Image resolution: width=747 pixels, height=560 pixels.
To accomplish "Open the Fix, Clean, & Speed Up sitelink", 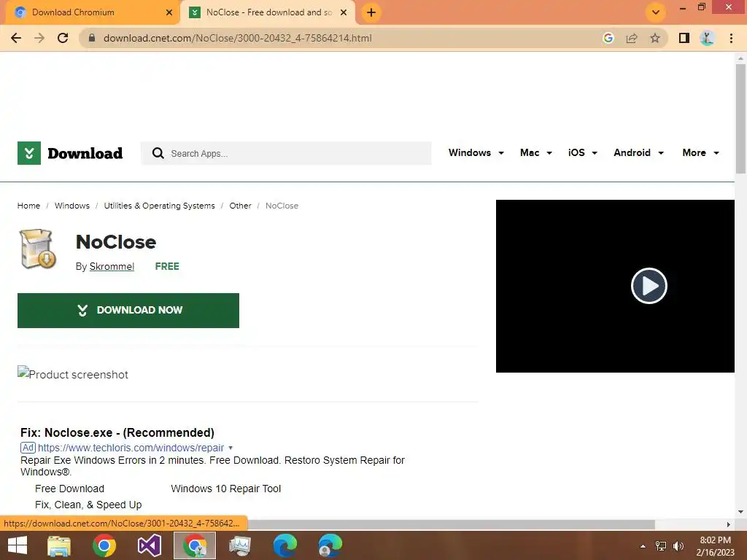I will [88, 505].
